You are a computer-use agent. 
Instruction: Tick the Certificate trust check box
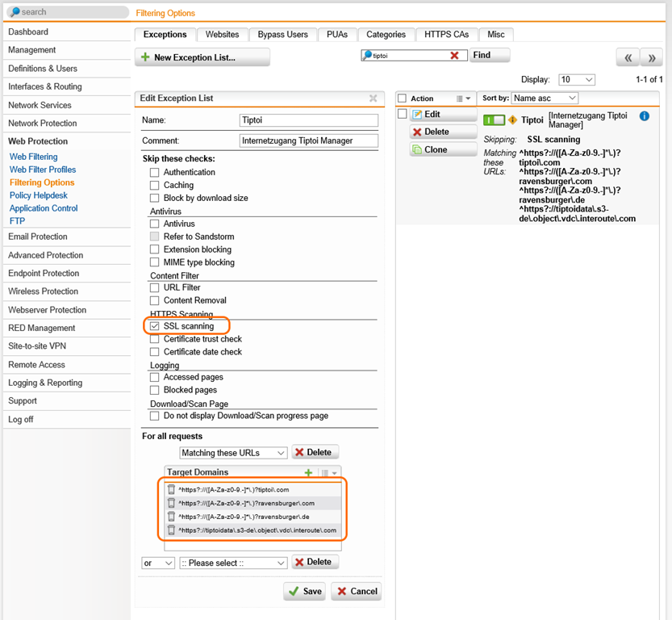(155, 339)
